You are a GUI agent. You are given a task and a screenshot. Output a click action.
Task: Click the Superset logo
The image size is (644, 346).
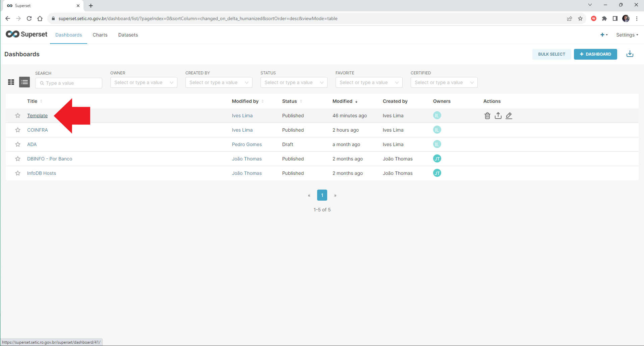(26, 34)
